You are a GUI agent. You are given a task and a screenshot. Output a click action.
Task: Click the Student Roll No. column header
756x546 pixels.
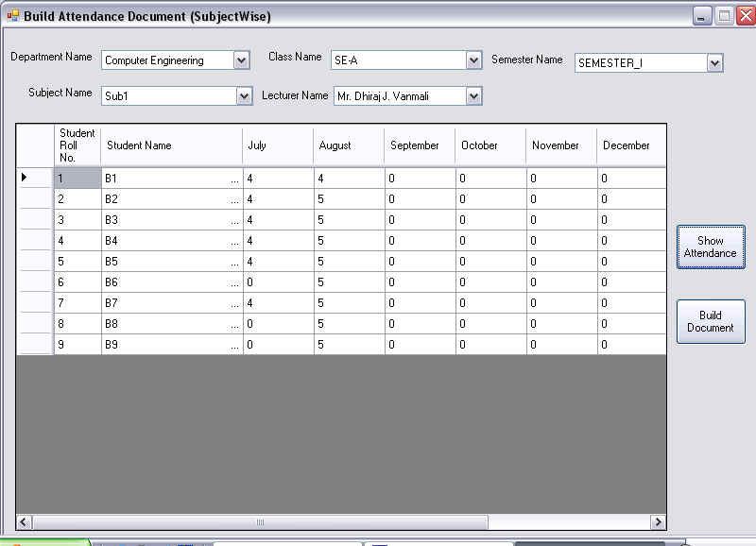pyautogui.click(x=77, y=145)
